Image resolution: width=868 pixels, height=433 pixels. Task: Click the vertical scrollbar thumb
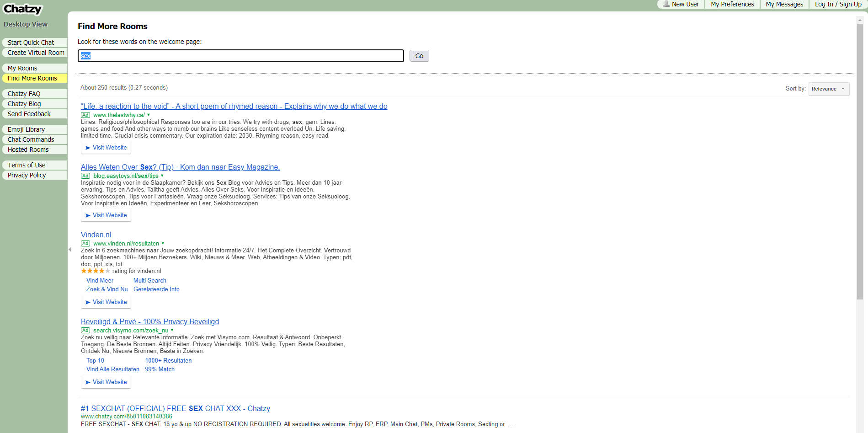click(860, 161)
